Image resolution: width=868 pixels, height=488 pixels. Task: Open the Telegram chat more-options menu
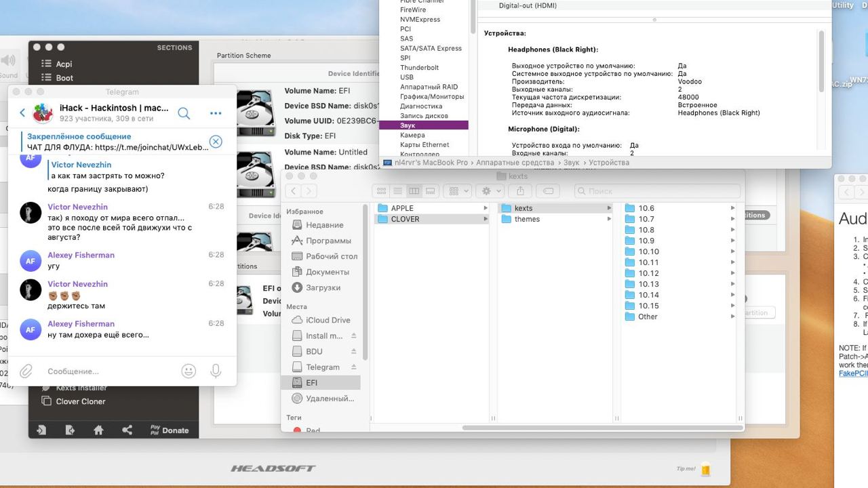point(216,113)
